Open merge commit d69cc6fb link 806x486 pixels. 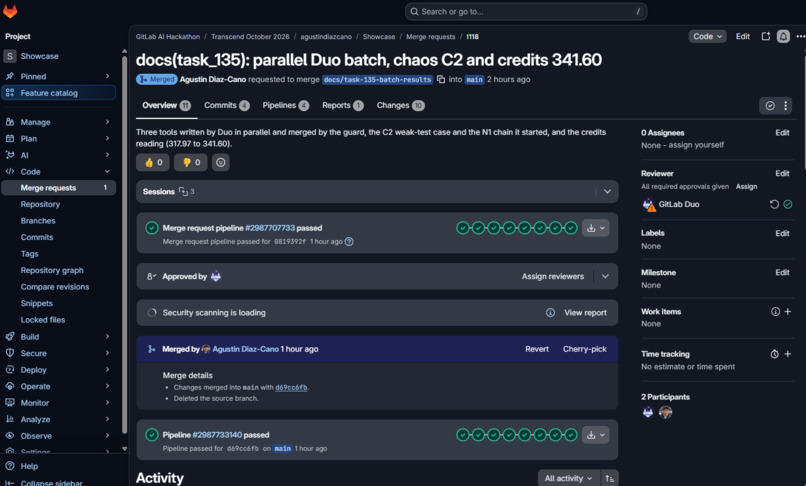coord(291,387)
